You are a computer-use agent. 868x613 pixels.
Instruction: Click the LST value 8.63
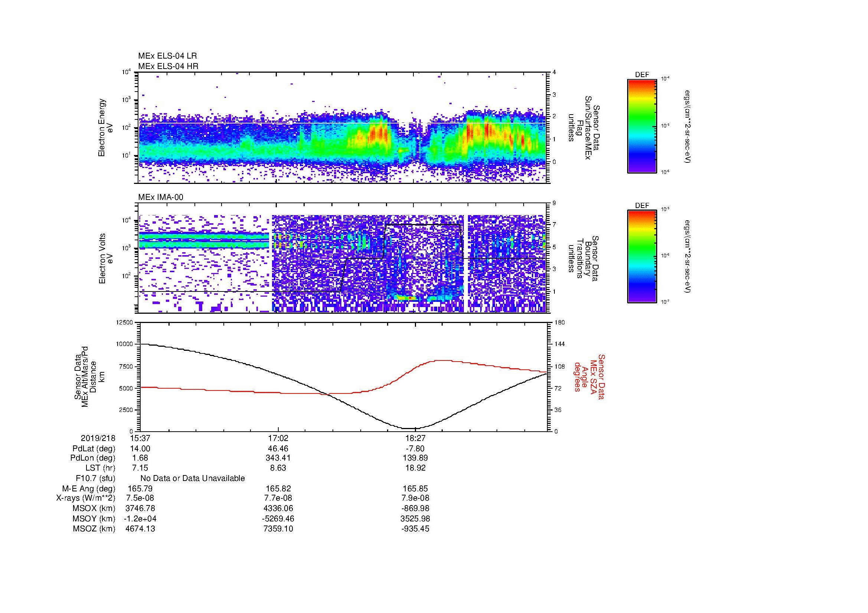[x=278, y=468]
